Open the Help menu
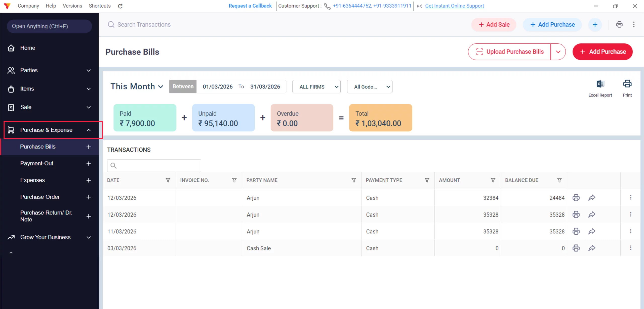Image resolution: width=644 pixels, height=309 pixels. pyautogui.click(x=51, y=6)
